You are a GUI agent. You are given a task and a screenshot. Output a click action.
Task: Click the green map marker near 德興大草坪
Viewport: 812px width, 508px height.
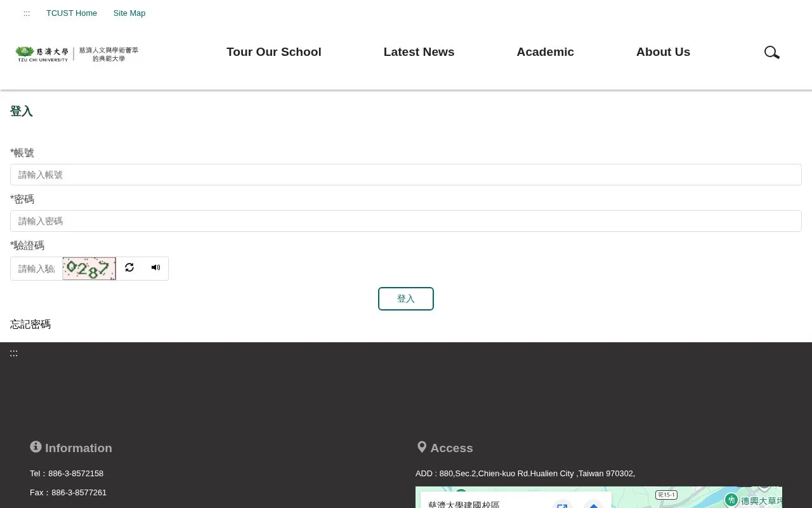(731, 500)
